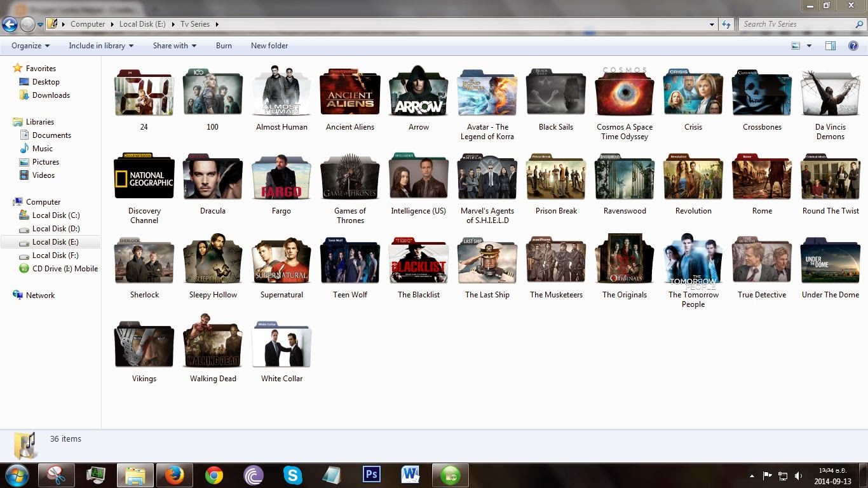Select the True Detective folder icon
The height and width of the screenshot is (488, 868).
click(x=762, y=261)
